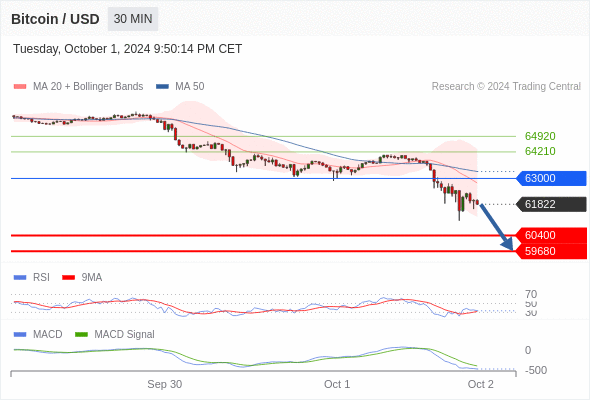Click the 'MA 20 + Bollinger Bands' legend label
590x400 pixels.
pyautogui.click(x=88, y=87)
